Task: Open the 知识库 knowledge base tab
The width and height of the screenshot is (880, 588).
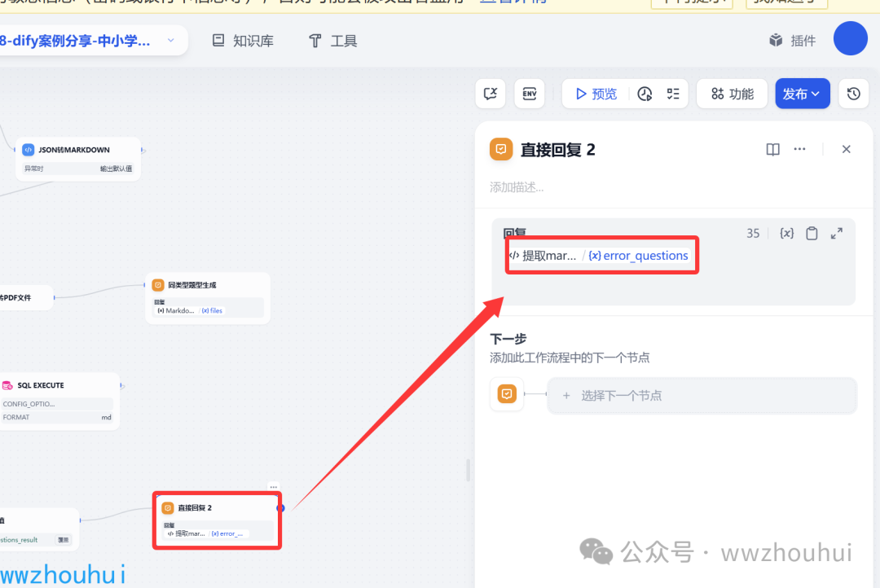Action: point(243,41)
